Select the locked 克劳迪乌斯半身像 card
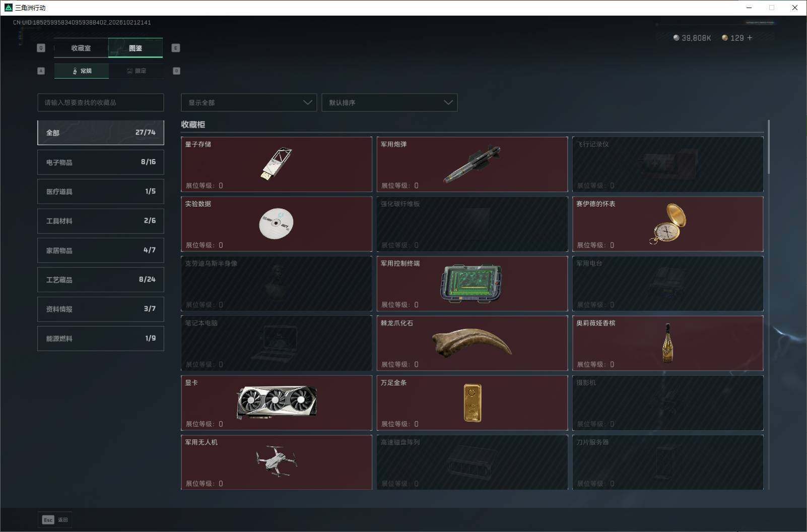 click(x=277, y=284)
